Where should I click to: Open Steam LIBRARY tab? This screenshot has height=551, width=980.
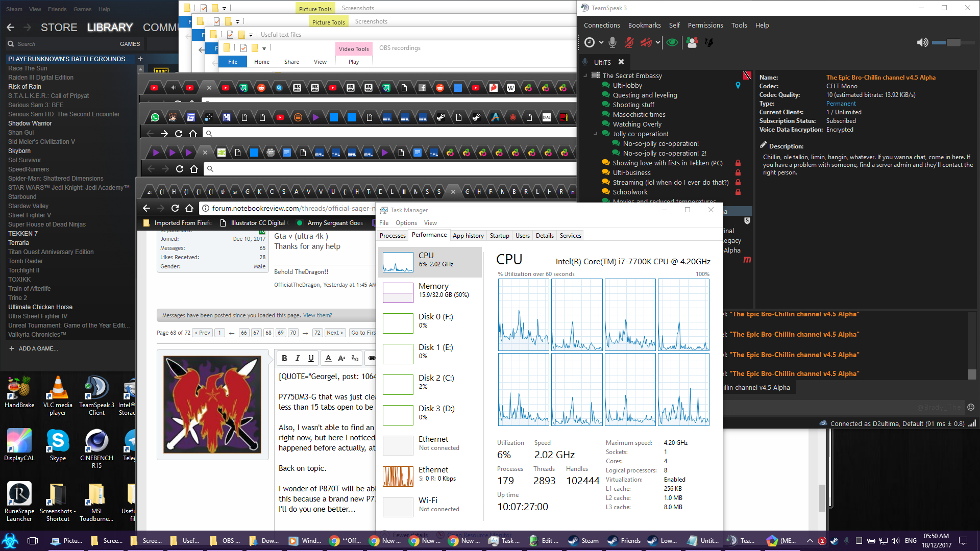110,28
